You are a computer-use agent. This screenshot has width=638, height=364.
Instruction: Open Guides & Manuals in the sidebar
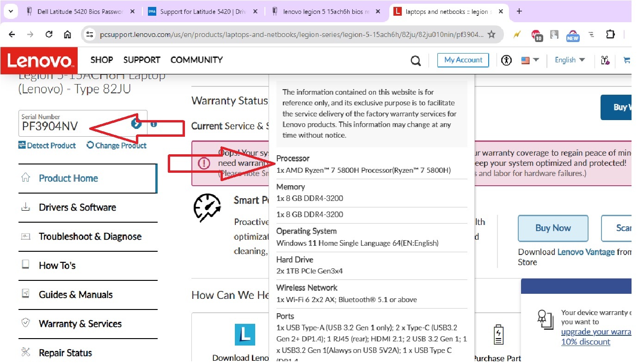[88, 295]
